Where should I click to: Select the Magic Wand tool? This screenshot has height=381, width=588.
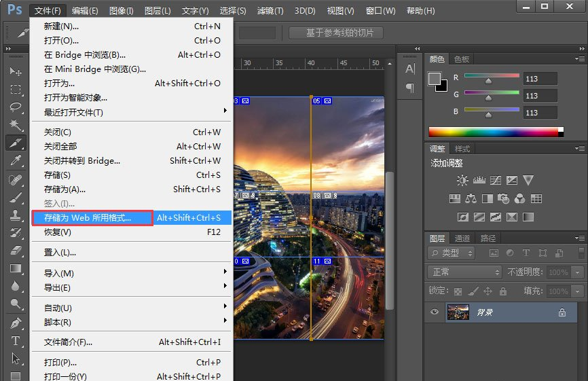pyautogui.click(x=16, y=125)
